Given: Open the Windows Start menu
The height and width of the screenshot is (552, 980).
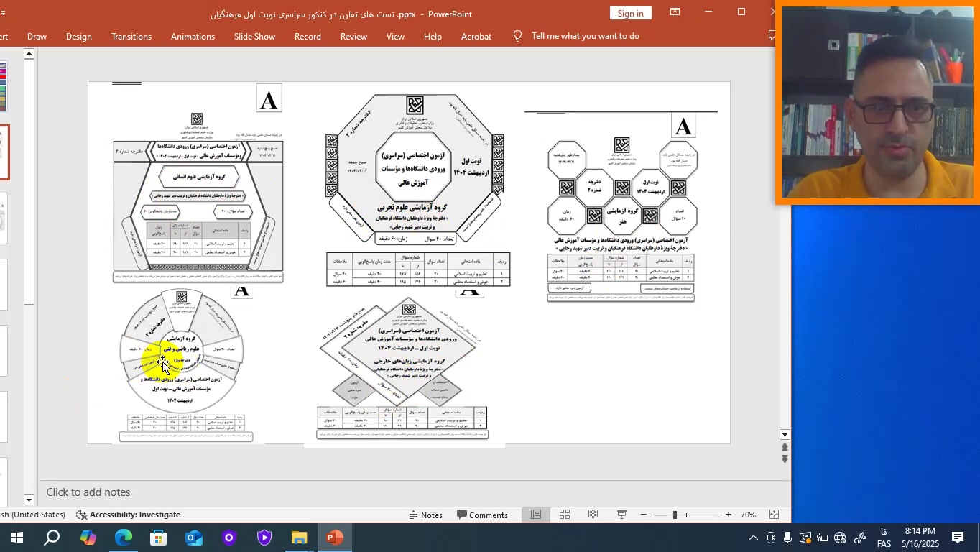Looking at the screenshot, I should coord(17,538).
